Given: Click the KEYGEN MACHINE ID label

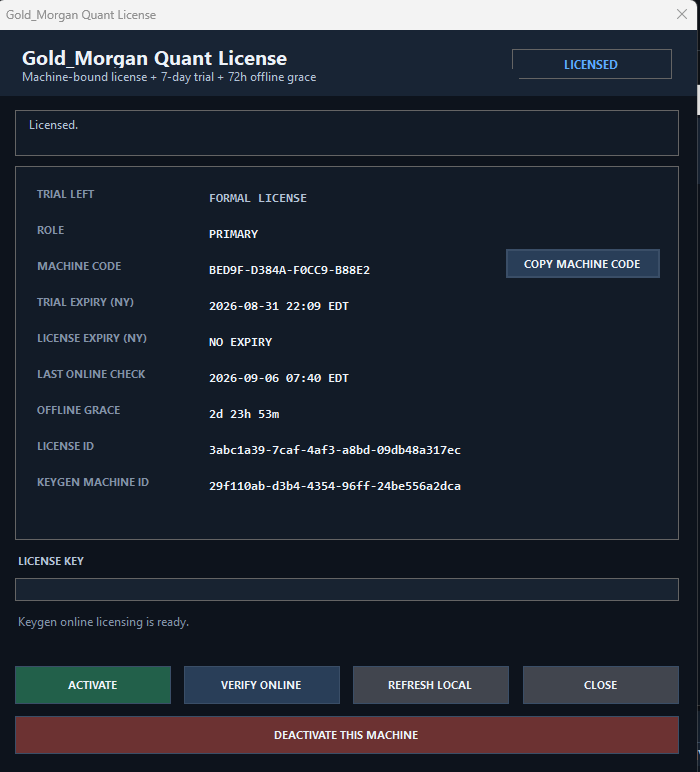Looking at the screenshot, I should click(x=93, y=482).
